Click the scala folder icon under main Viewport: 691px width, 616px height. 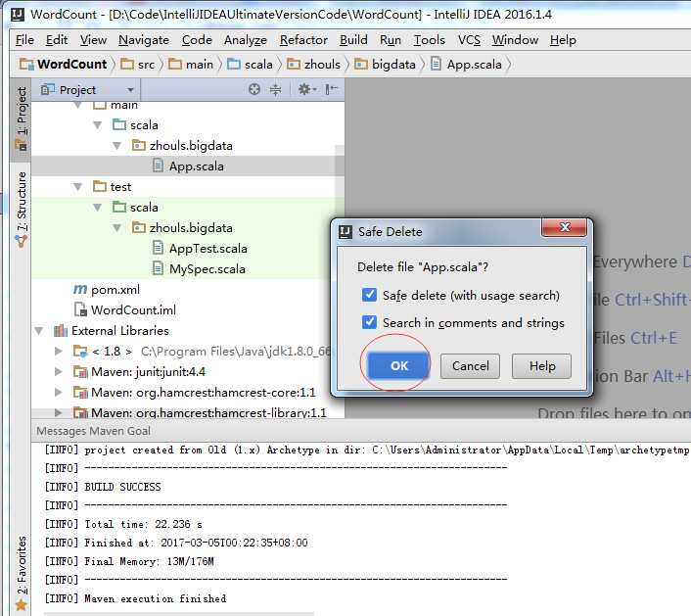pos(119,124)
